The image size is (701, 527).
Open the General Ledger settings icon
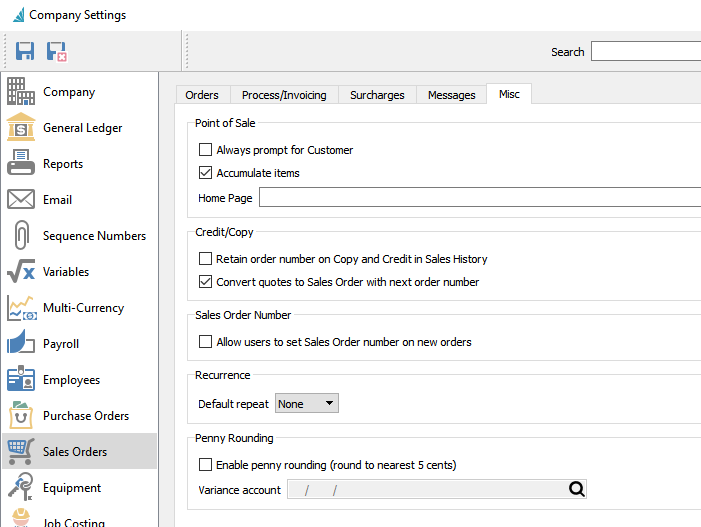coord(21,128)
